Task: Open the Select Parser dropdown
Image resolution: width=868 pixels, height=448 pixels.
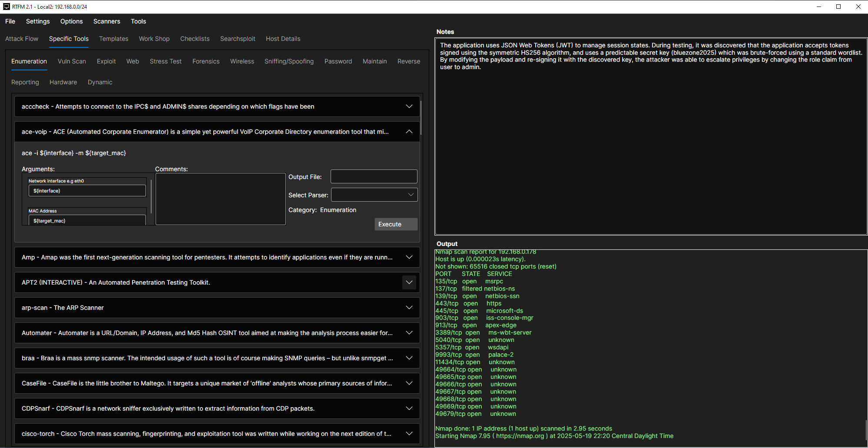Action: [374, 195]
